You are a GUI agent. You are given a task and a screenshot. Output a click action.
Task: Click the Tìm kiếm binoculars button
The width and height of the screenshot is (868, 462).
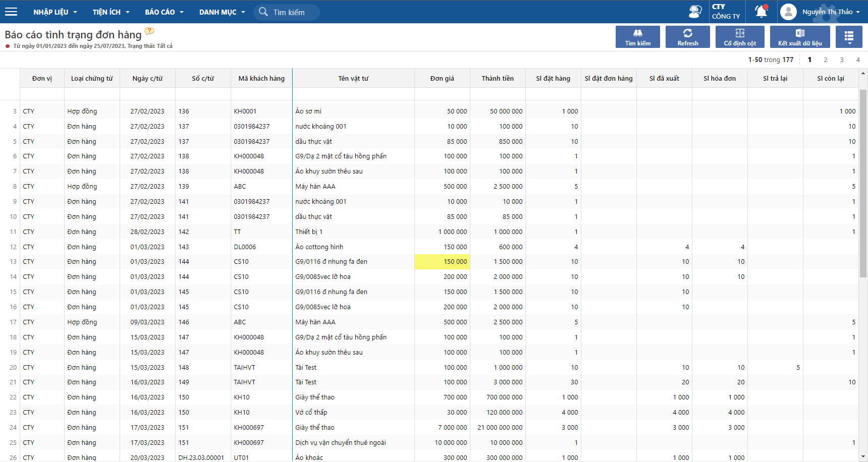coord(637,37)
